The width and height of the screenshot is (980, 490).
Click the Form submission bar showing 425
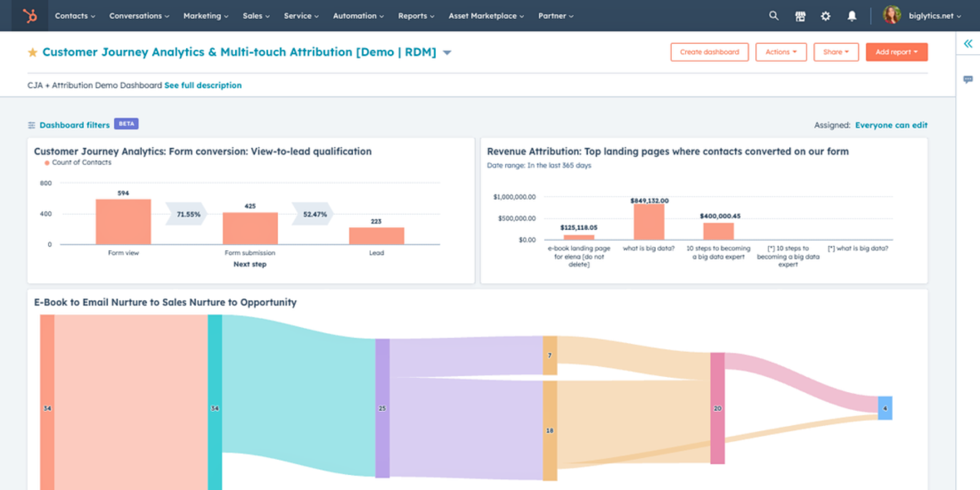tap(250, 228)
